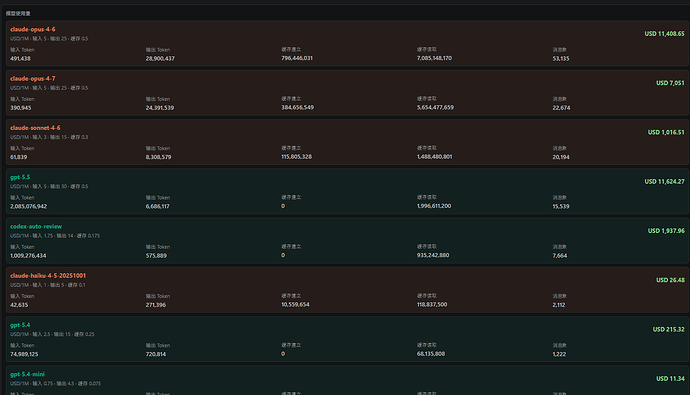
Task: Click the USD 26.48 cost
Action: coord(670,280)
